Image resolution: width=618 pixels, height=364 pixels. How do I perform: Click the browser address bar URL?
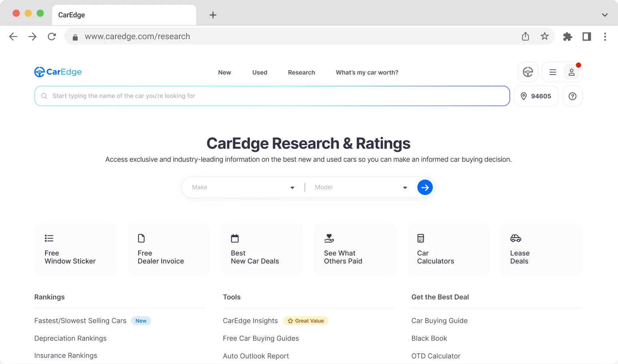[x=137, y=37]
